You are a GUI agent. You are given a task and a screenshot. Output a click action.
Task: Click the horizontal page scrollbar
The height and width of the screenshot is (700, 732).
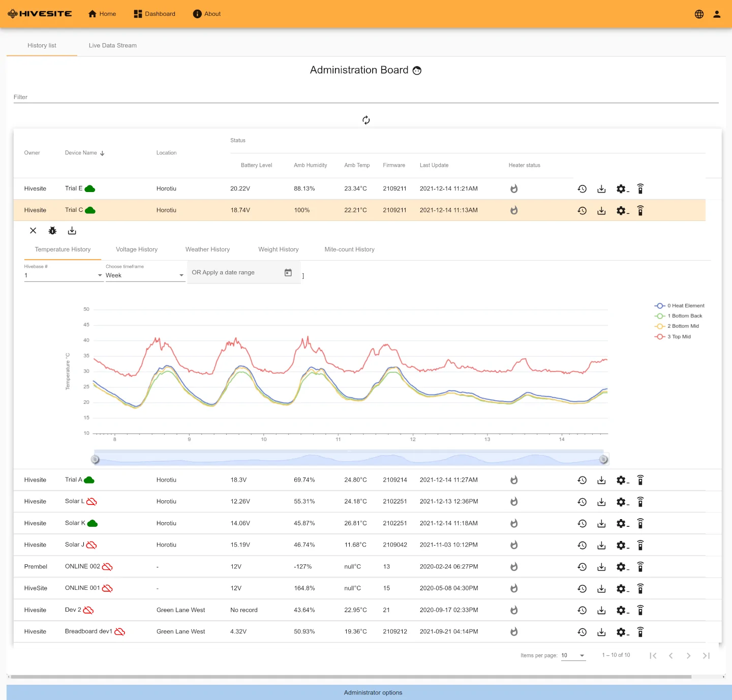(351, 677)
